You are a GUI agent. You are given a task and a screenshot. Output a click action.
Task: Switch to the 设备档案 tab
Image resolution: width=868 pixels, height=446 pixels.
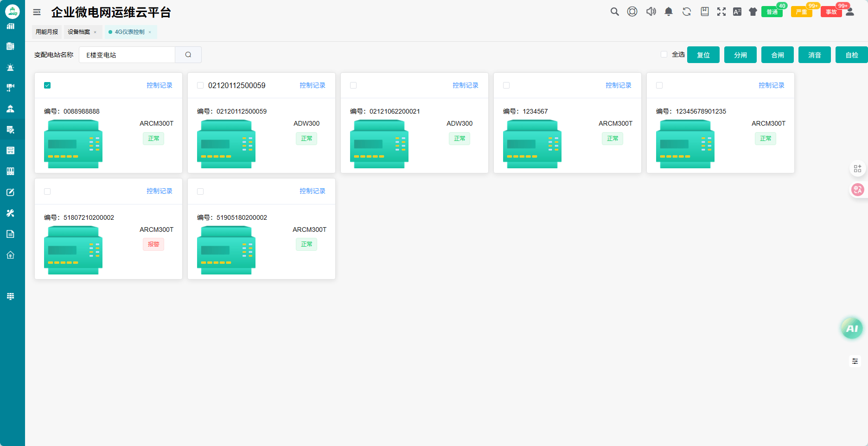pyautogui.click(x=79, y=32)
